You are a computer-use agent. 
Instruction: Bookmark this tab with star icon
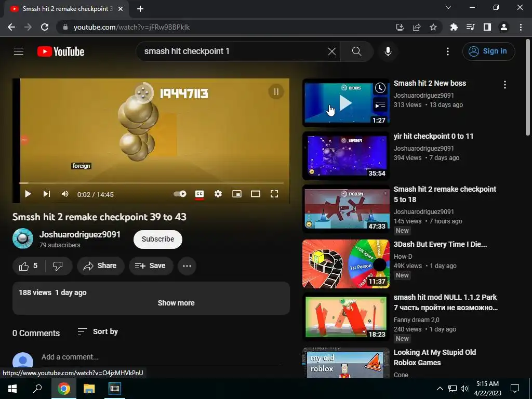tap(433, 27)
